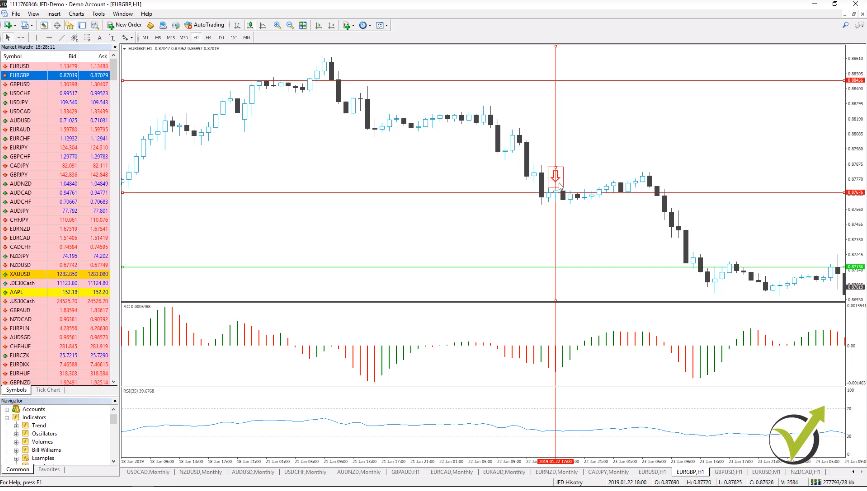
Task: Select EURUSD row in Market Watch
Action: click(55, 66)
